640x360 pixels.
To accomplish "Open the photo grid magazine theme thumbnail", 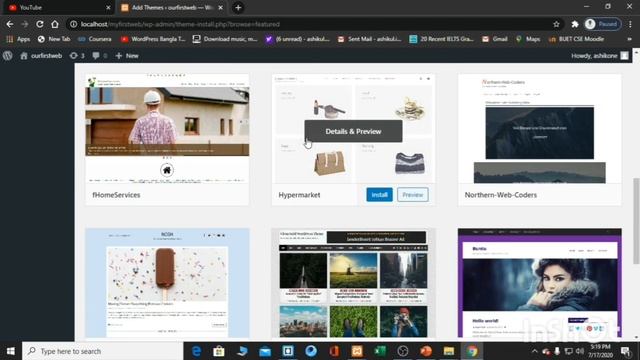I will click(x=353, y=283).
